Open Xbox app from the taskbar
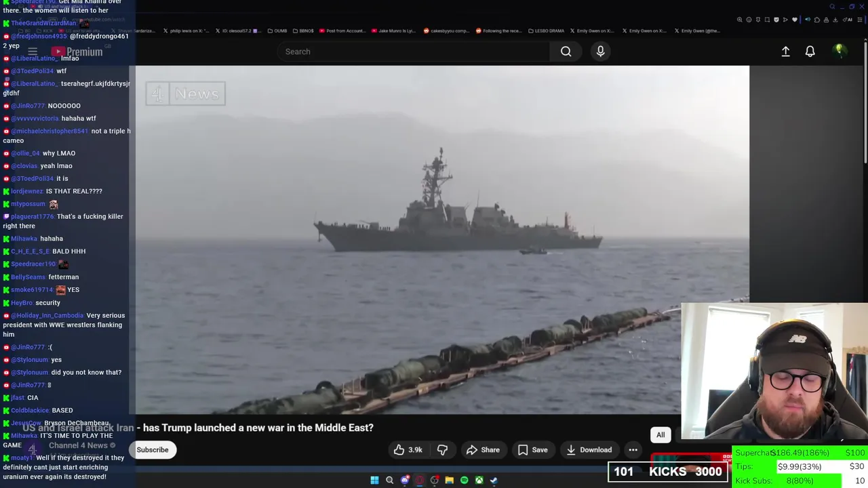868x488 pixels. tap(479, 480)
